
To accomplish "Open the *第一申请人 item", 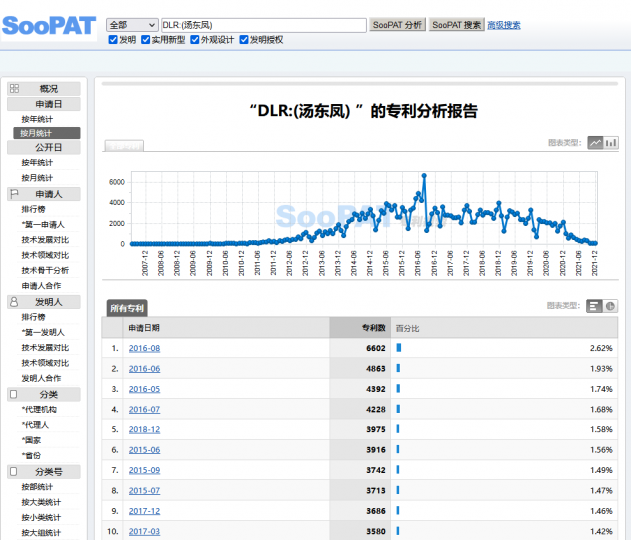I will point(43,225).
